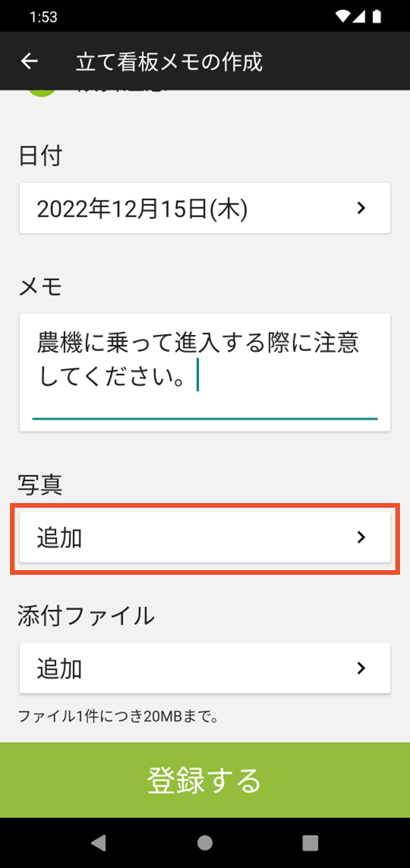
Task: Tap the Android back navigation triangle
Action: (99, 843)
